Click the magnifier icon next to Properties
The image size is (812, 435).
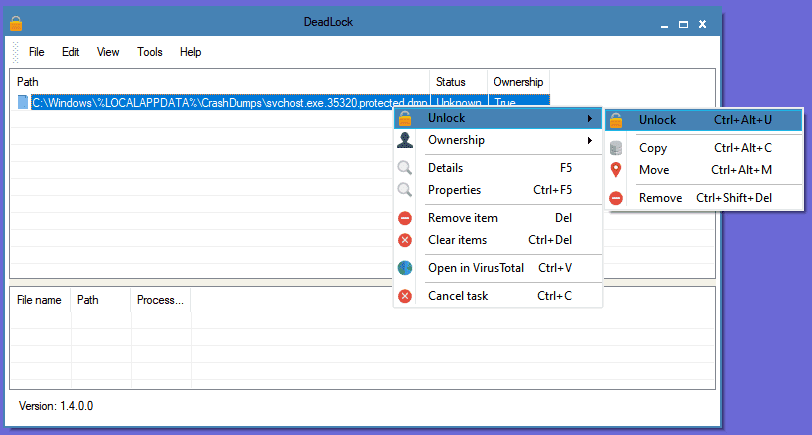point(405,190)
